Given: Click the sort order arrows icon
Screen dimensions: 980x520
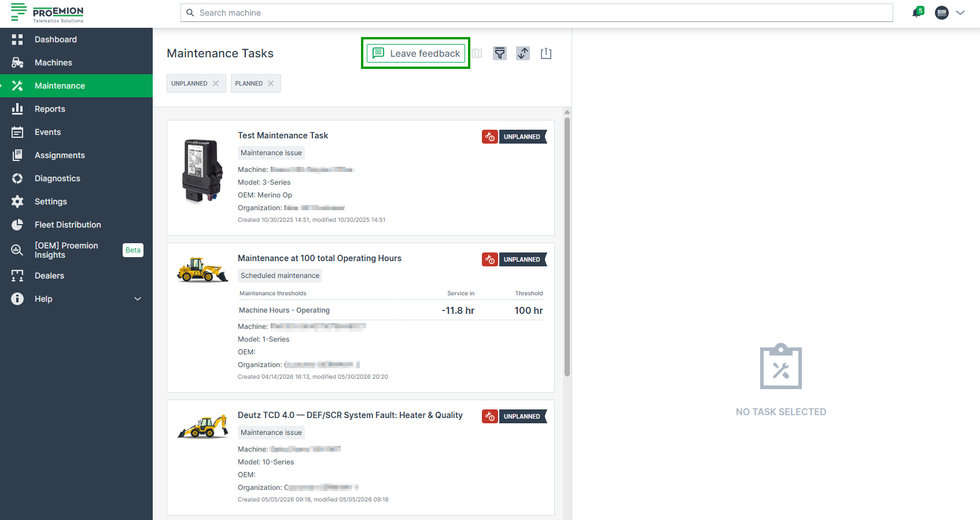Looking at the screenshot, I should coord(523,53).
